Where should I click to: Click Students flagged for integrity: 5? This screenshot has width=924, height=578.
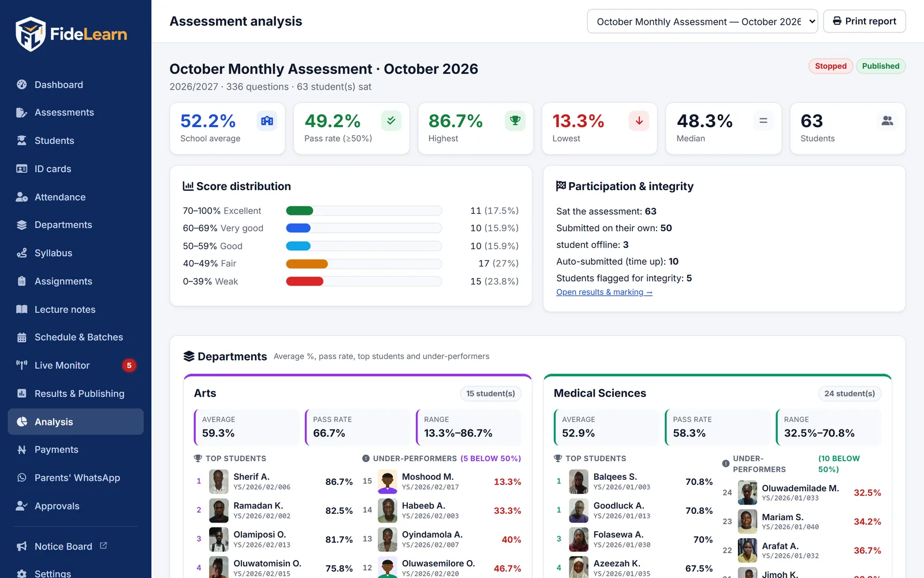pyautogui.click(x=624, y=278)
